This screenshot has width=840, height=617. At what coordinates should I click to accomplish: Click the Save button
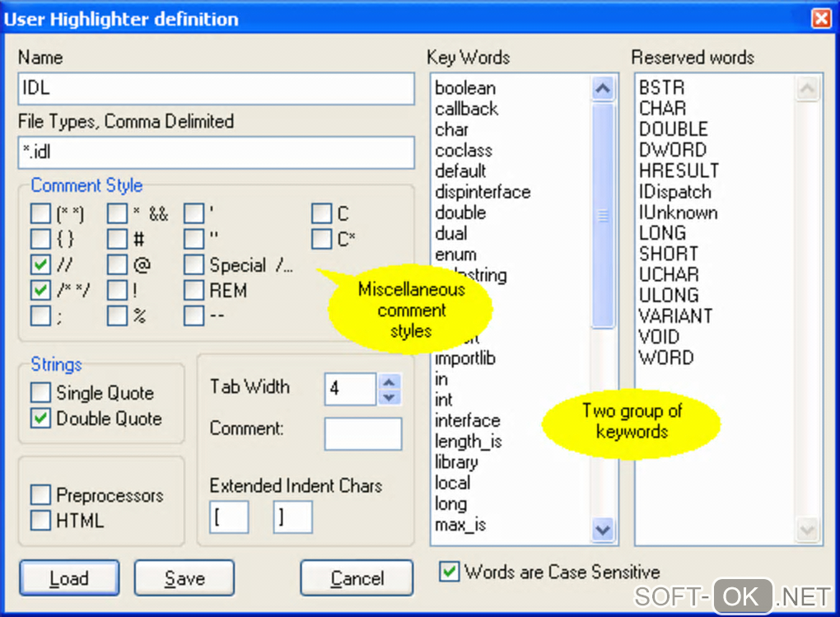184,577
